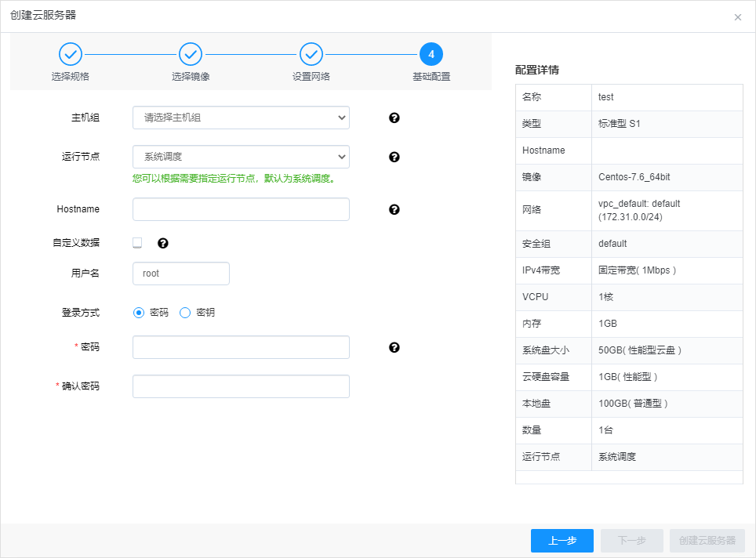This screenshot has width=756, height=558.
Task: Click the 设置网络 step label
Action: pyautogui.click(x=311, y=77)
